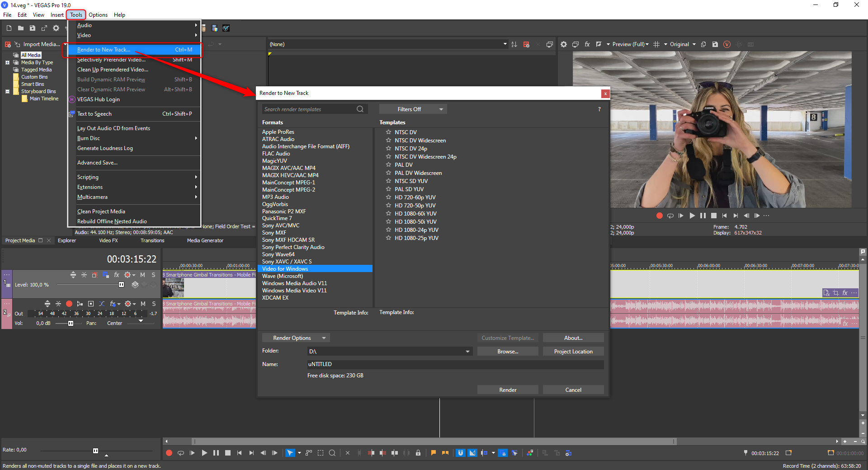The height and width of the screenshot is (470, 868).
Task: Select the Zoom edit tool magnifier
Action: [x=332, y=453]
